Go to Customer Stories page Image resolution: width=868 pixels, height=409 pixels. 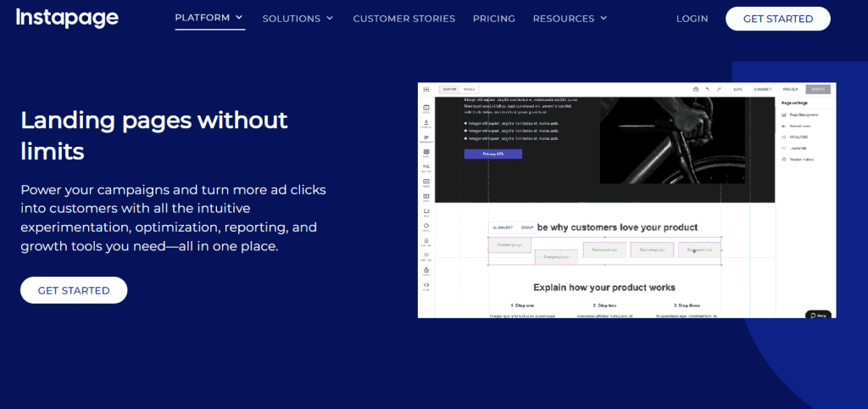click(x=403, y=19)
